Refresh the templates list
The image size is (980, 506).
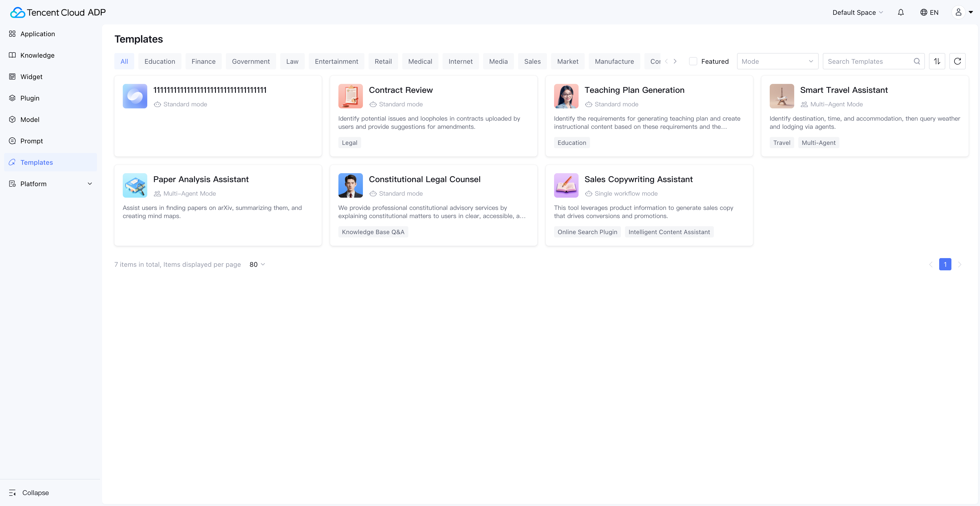[957, 61]
